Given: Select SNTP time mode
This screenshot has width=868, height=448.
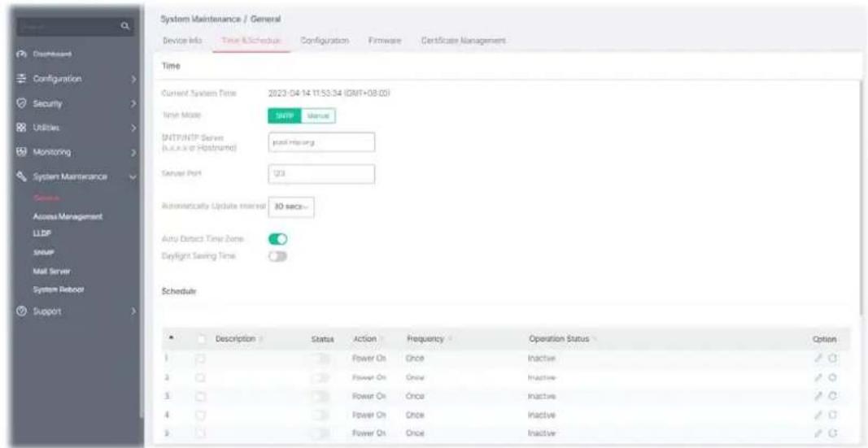Looking at the screenshot, I should tap(285, 115).
